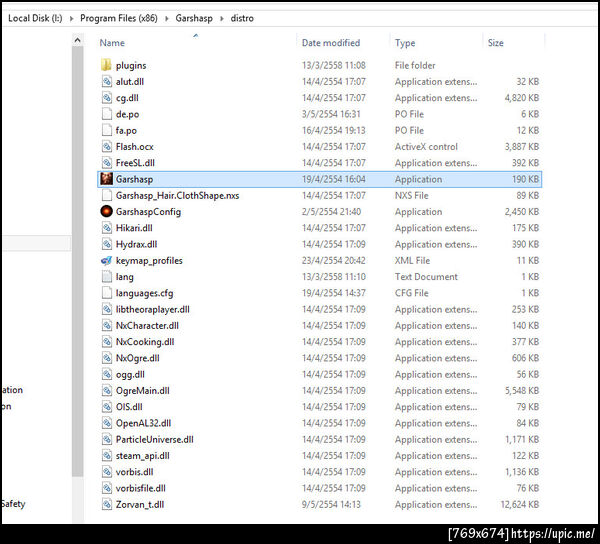Viewport: 600px width, 544px height.
Task: Click the Garshasp application icon
Action: click(106, 179)
